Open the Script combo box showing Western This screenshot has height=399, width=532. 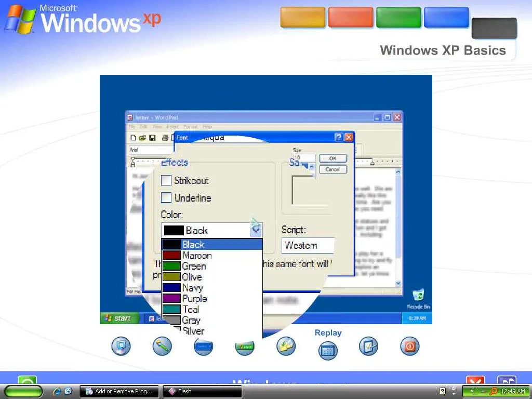308,245
